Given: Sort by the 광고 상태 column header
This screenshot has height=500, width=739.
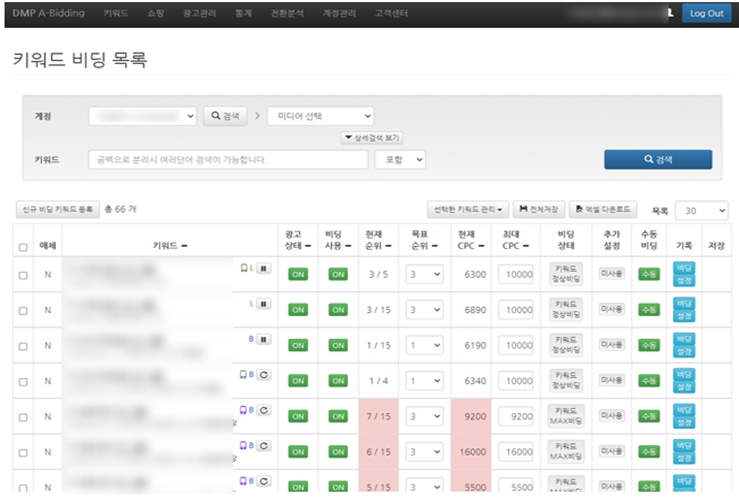Looking at the screenshot, I should coord(297,239).
